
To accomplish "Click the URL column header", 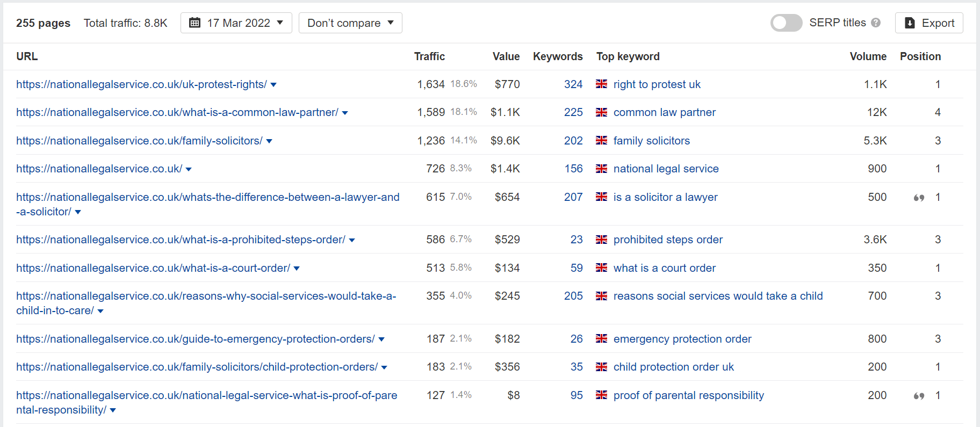I will coord(27,56).
